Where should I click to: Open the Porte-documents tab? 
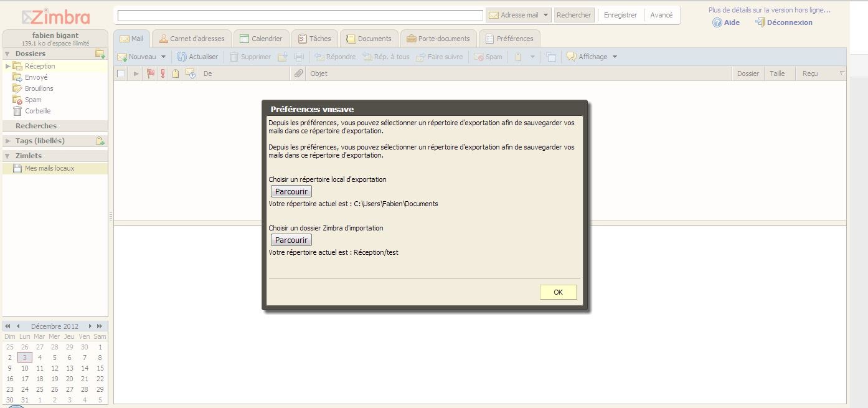(x=438, y=39)
